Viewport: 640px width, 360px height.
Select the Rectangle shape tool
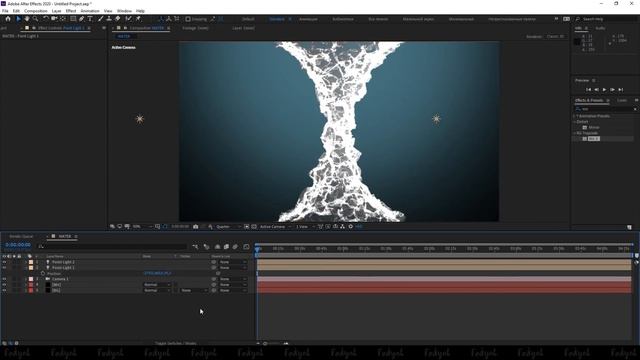coord(73,19)
